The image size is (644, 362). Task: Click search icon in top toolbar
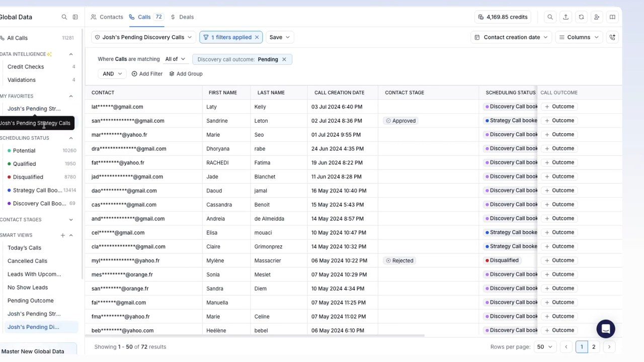(x=550, y=17)
